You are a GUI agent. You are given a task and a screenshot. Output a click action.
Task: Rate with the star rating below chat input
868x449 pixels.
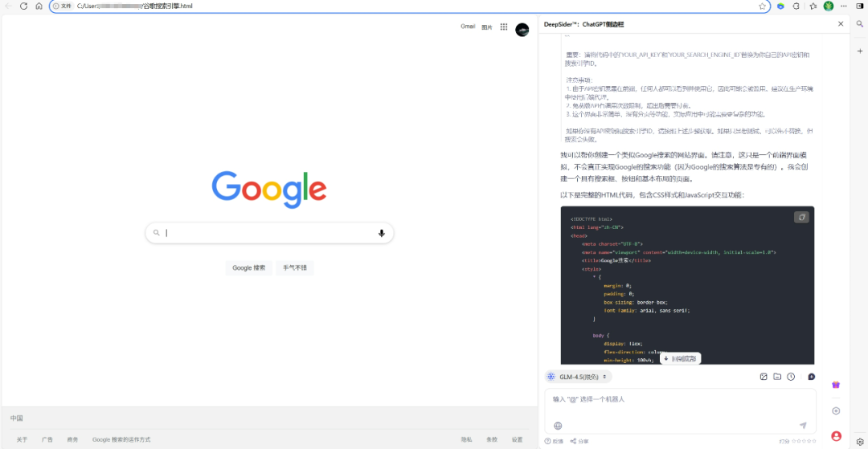(803, 441)
